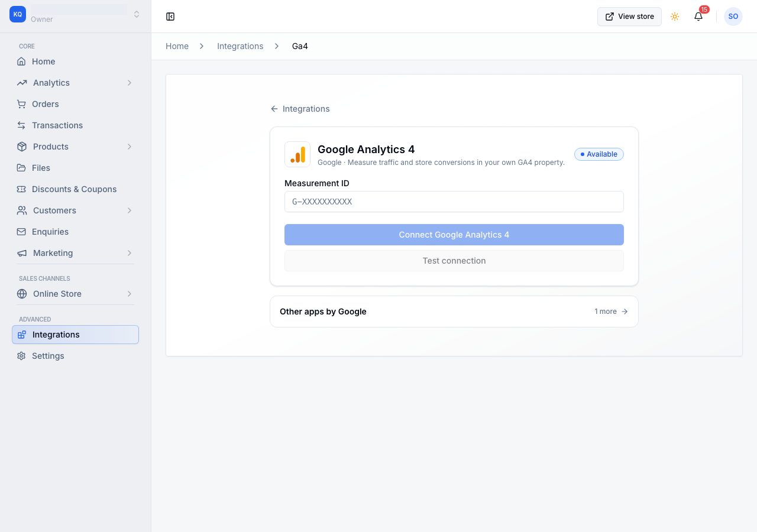757x532 pixels.
Task: Click the KQ store logo badge
Action: [x=18, y=14]
